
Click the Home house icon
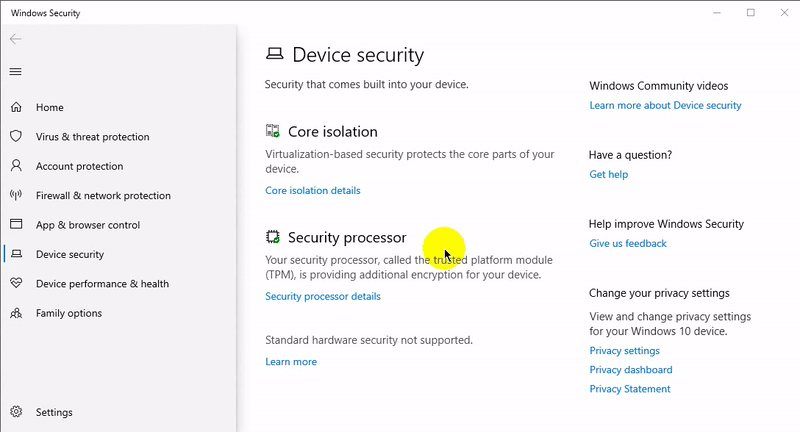pyautogui.click(x=16, y=107)
